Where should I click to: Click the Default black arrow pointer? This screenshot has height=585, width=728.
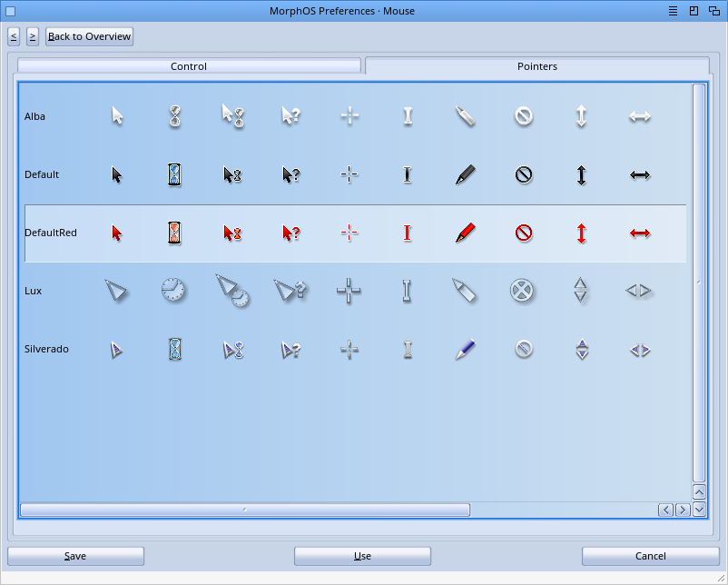pos(117,175)
